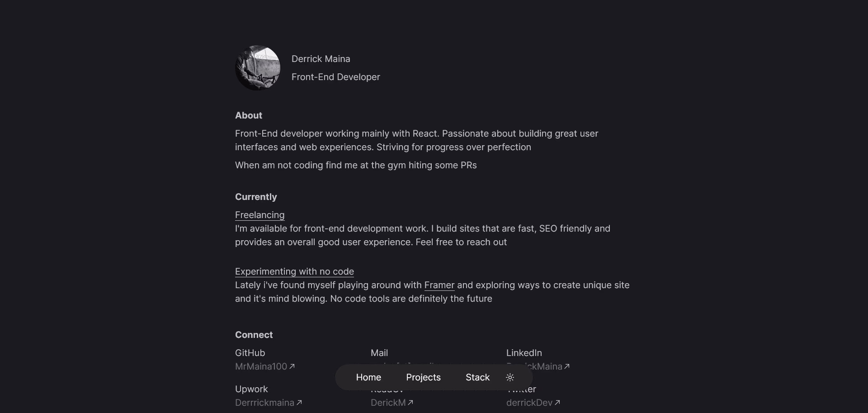Viewport: 868px width, 413px height.
Task: Click the circular profile avatar photo
Action: (258, 68)
